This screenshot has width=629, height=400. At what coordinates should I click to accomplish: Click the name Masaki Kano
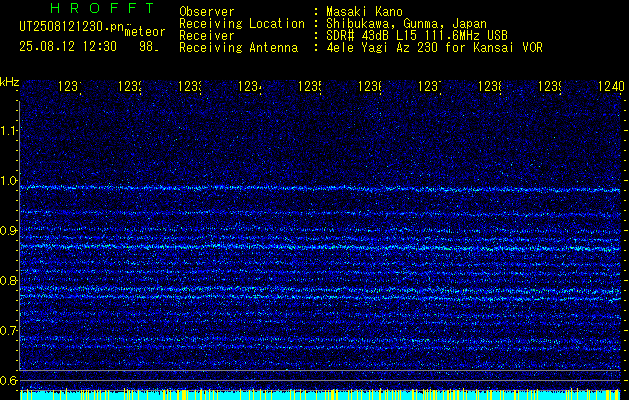point(364,12)
